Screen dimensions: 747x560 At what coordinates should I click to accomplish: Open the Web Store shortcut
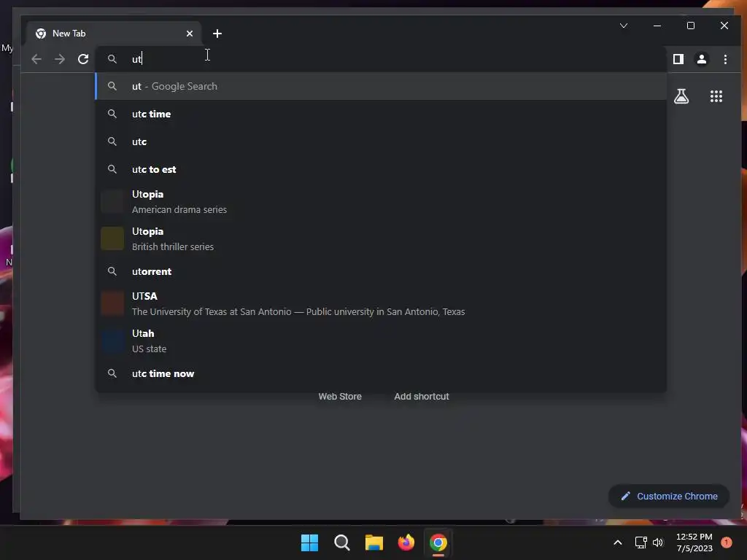340,396
